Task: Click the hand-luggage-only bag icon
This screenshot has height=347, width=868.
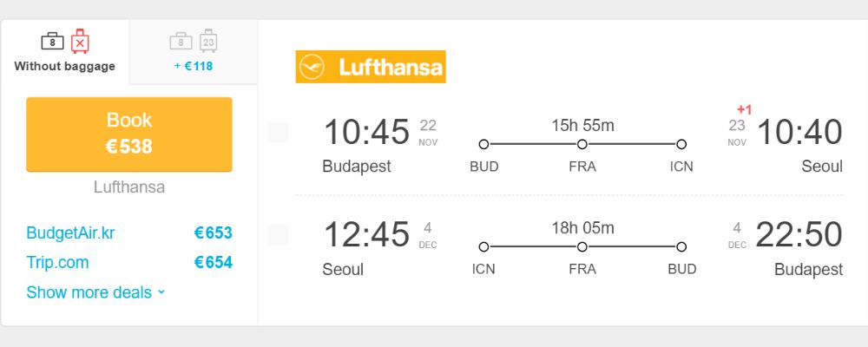Action: click(x=53, y=42)
